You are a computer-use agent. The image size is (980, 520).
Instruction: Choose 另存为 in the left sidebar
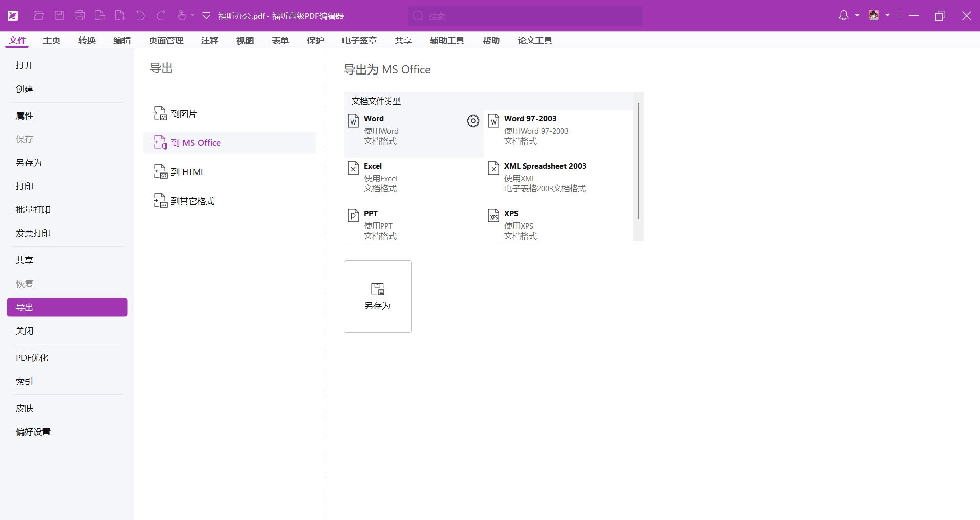pos(67,163)
